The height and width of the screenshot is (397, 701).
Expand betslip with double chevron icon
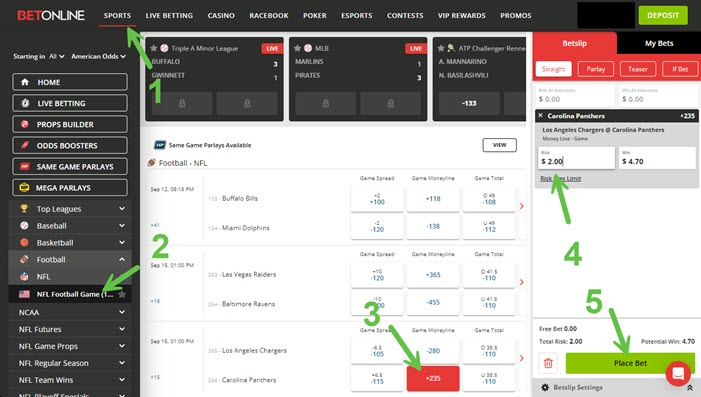coord(690,388)
